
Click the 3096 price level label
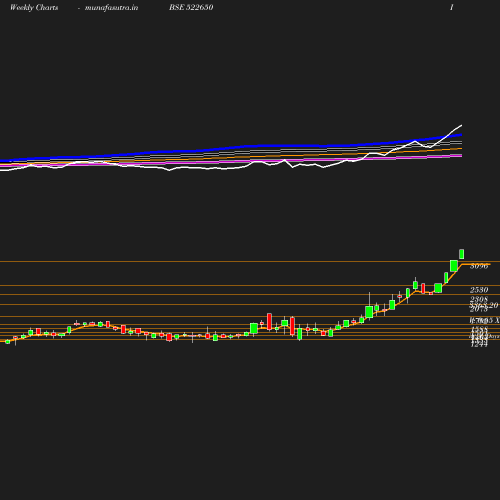pos(479,266)
